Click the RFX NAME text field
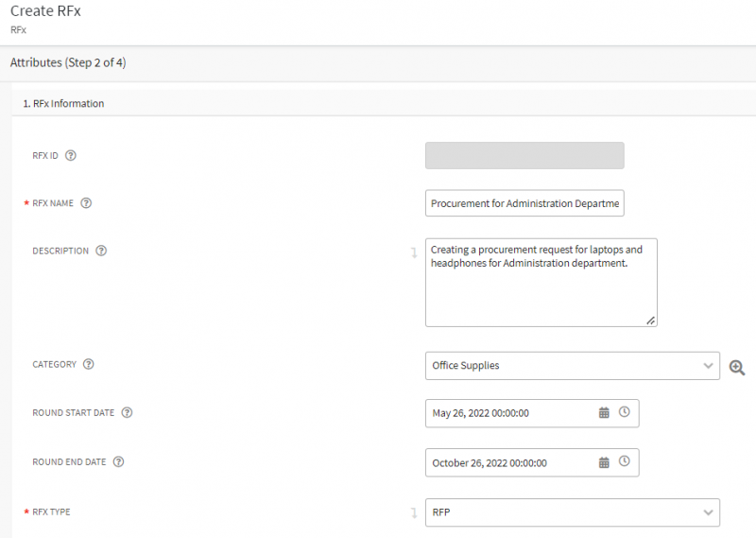 (524, 203)
